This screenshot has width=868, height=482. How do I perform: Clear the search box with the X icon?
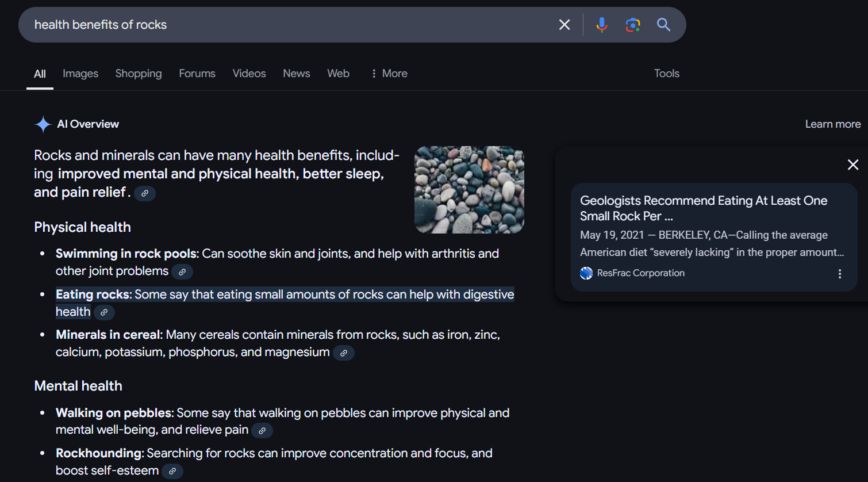coord(564,25)
